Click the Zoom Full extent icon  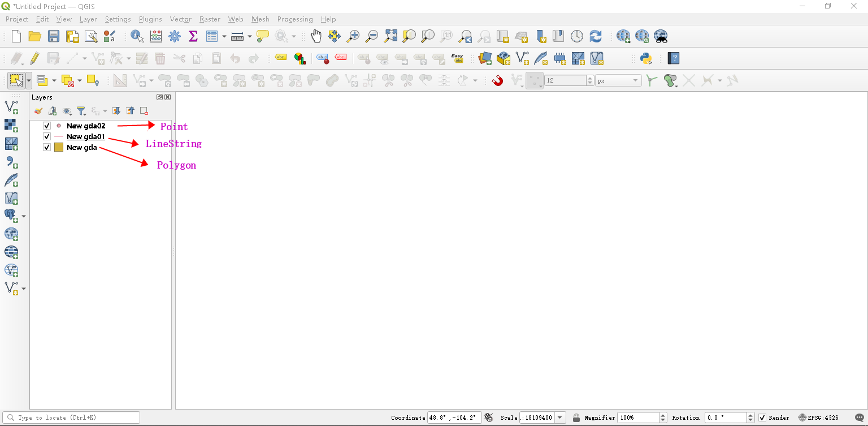(x=390, y=36)
